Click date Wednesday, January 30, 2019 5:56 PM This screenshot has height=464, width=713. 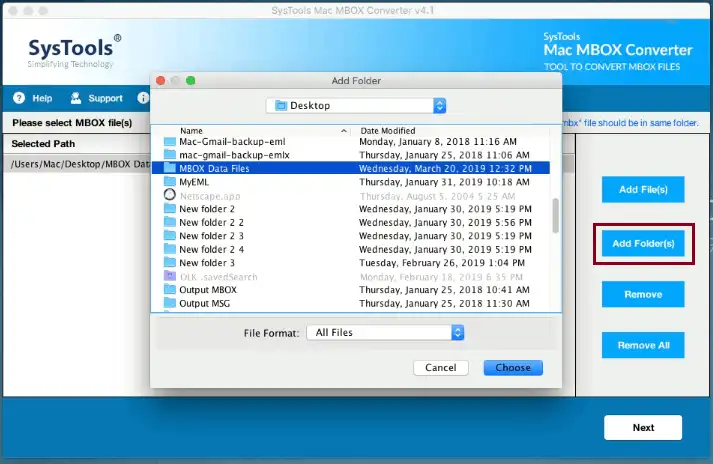[x=445, y=222]
